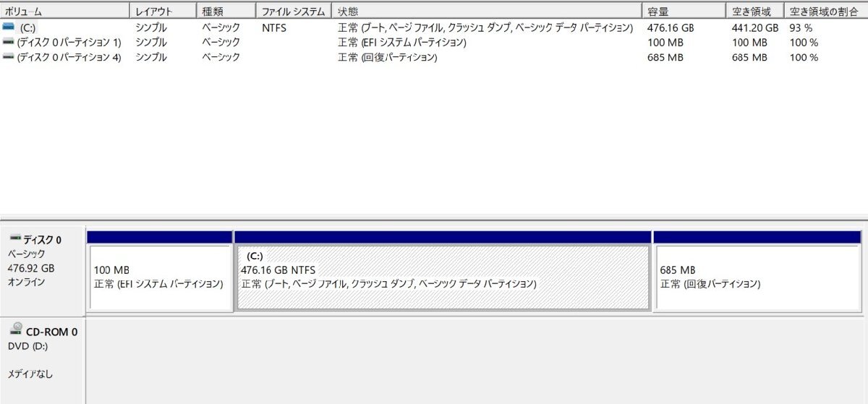Select the EFI システム パーティション row in volume list
The width and height of the screenshot is (868, 404).
pos(434,42)
